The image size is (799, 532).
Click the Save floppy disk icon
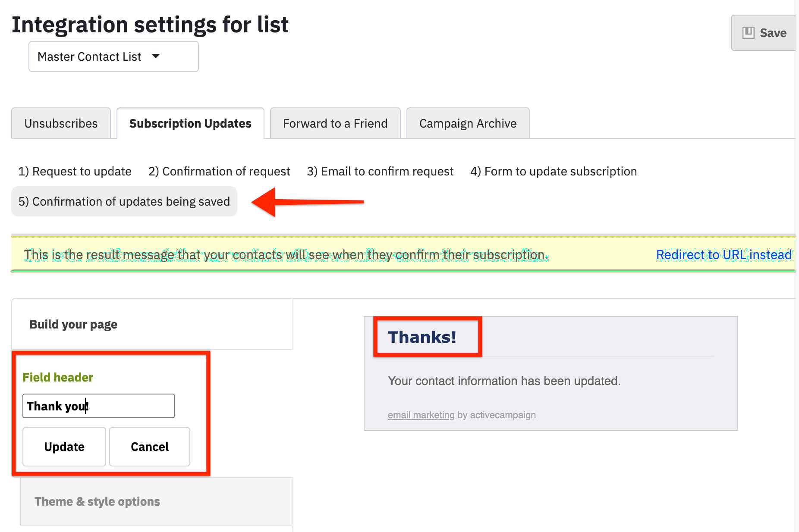pyautogui.click(x=748, y=33)
